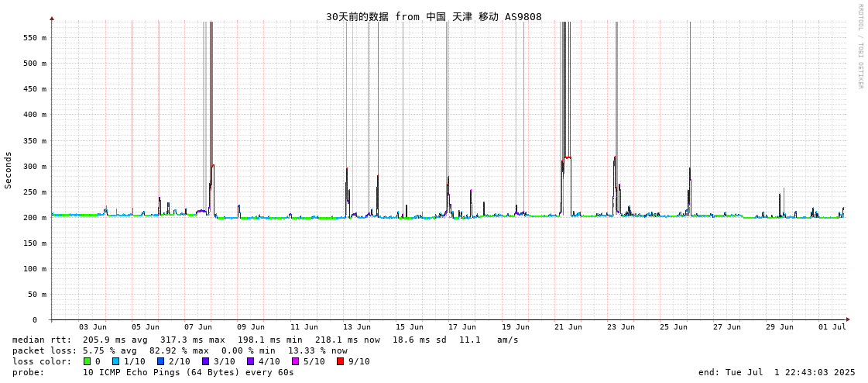Click the 11 Jun date label
Viewport: 868px width, 383px height.
tap(304, 327)
